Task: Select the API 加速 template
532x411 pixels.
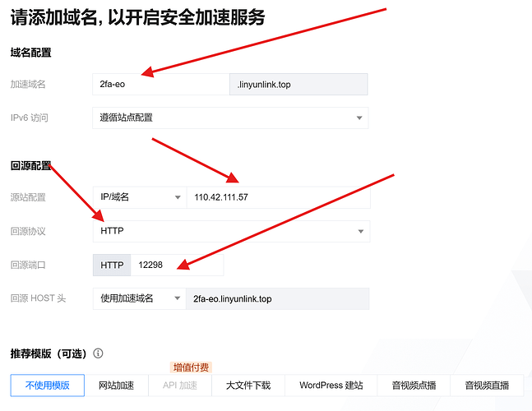Action: (x=179, y=385)
